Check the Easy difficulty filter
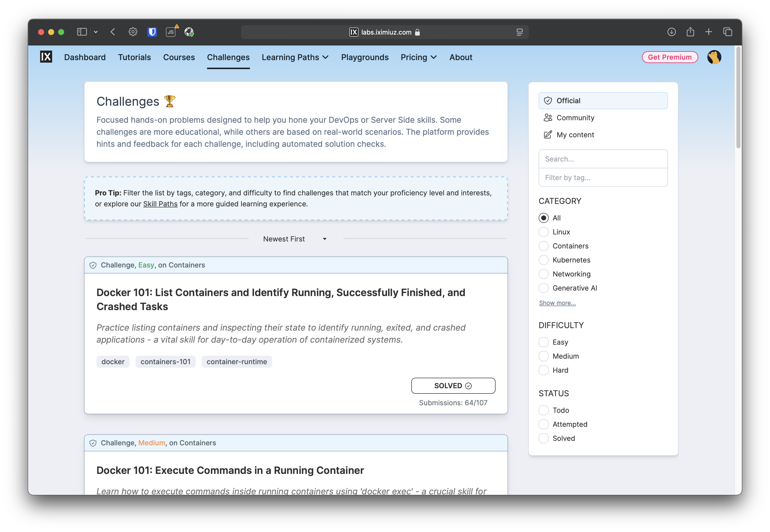Viewport: 770px width, 532px height. tap(543, 342)
